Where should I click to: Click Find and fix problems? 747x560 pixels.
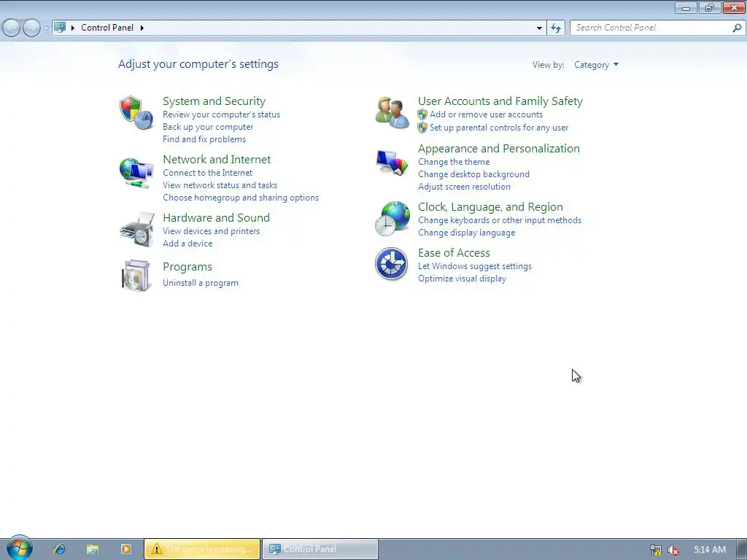pyautogui.click(x=204, y=139)
